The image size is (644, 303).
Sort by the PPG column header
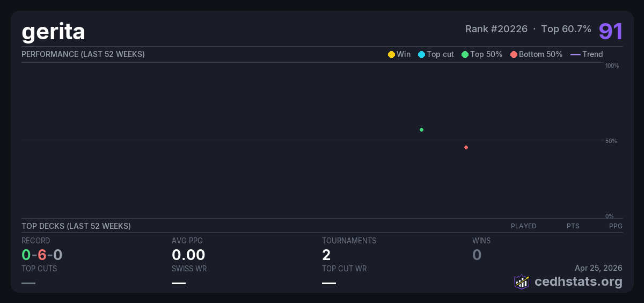[x=616, y=226]
